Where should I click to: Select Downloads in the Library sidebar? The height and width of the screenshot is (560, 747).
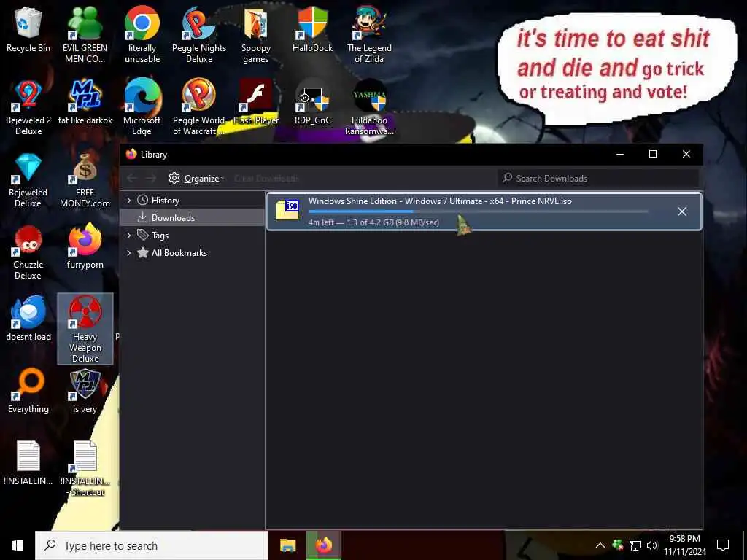pyautogui.click(x=192, y=217)
